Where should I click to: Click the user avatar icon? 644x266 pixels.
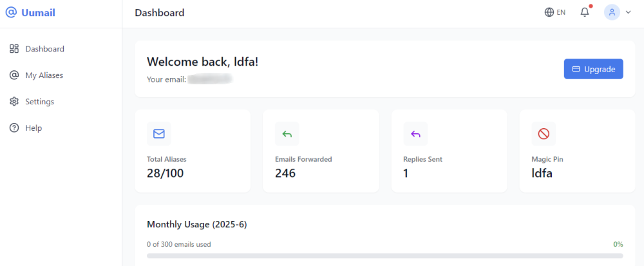[612, 12]
